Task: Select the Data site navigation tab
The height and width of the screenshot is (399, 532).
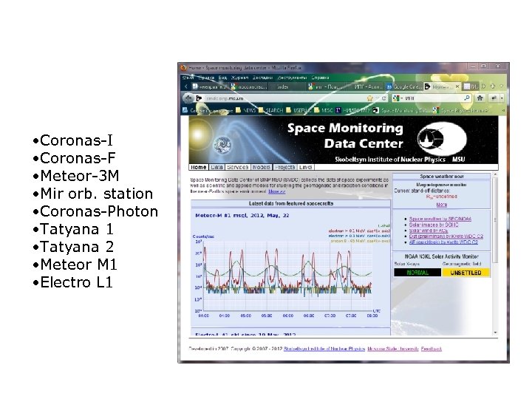Action: [x=216, y=167]
